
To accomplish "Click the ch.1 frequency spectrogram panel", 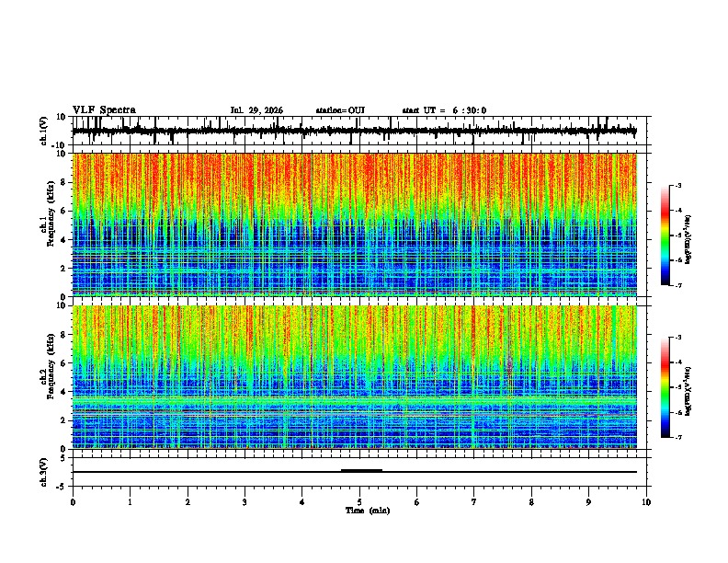I will [355, 224].
